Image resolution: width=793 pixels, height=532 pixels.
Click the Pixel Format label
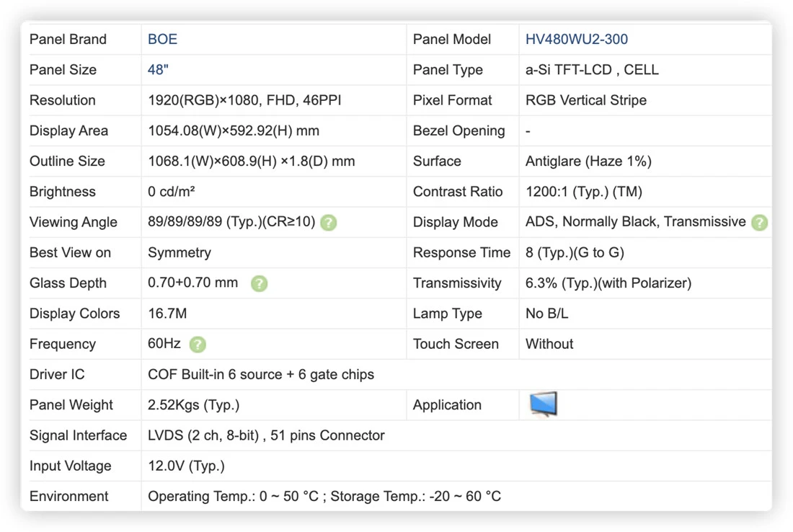tap(452, 100)
